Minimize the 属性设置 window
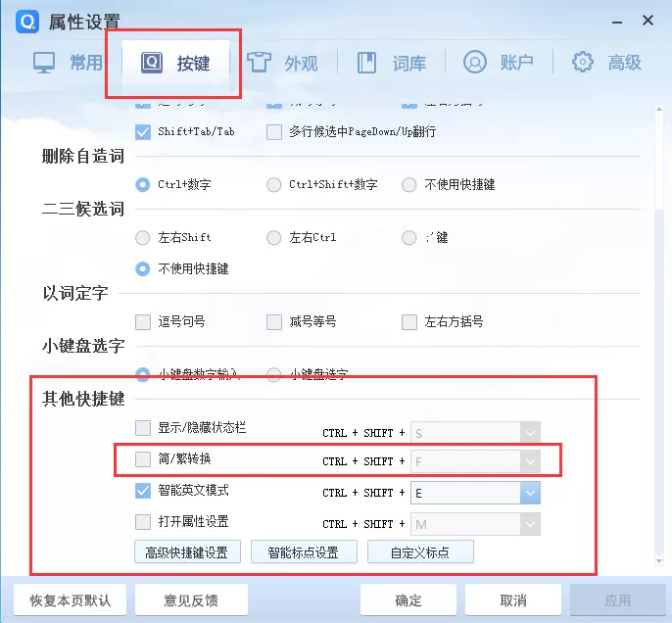Image resolution: width=672 pixels, height=623 pixels. pos(617,22)
